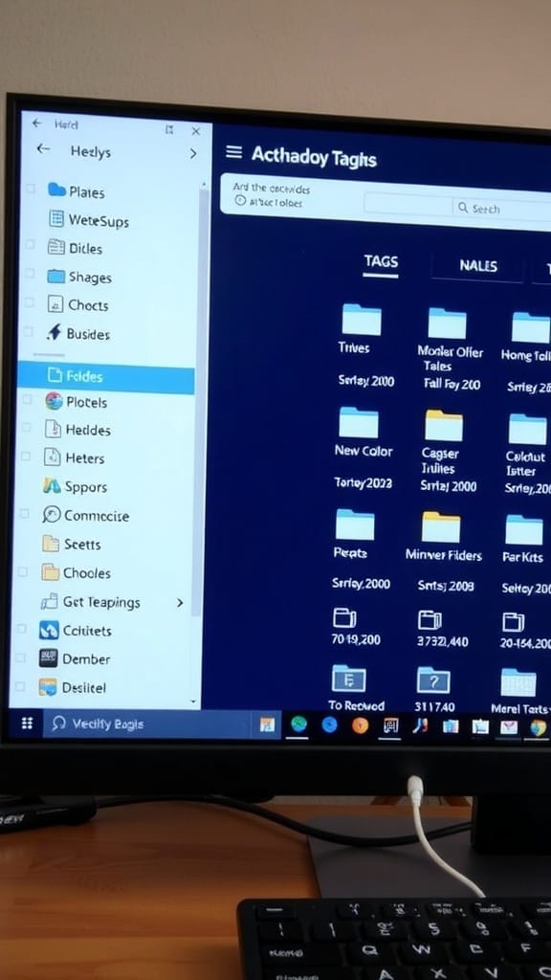551x980 pixels.
Task: Switch to the TAGS tab
Action: (x=381, y=262)
